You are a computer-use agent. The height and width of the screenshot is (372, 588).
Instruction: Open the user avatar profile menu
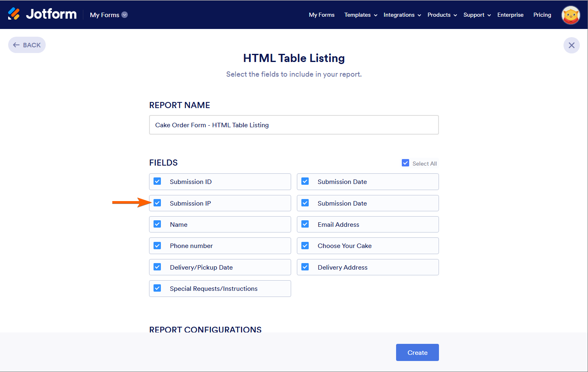click(x=570, y=15)
